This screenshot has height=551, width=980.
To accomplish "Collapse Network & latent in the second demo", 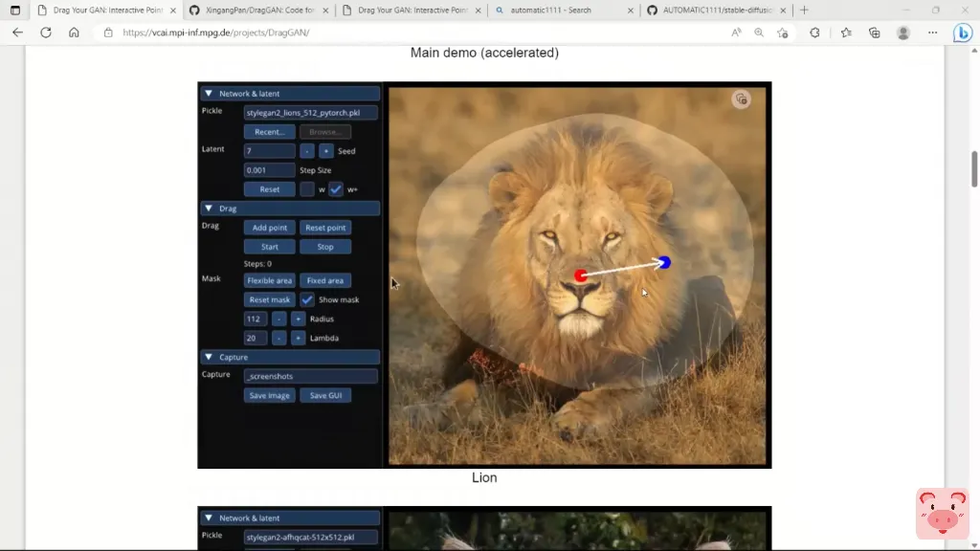I will coord(209,518).
